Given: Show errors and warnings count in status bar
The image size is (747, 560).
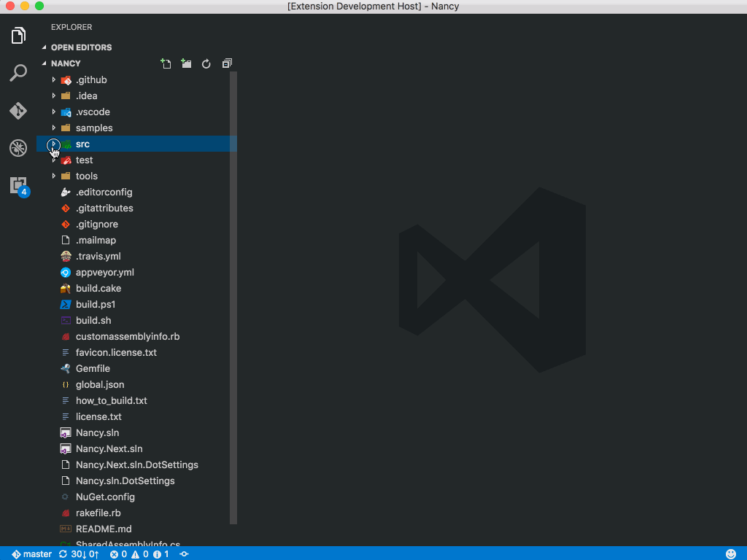Looking at the screenshot, I should point(139,554).
